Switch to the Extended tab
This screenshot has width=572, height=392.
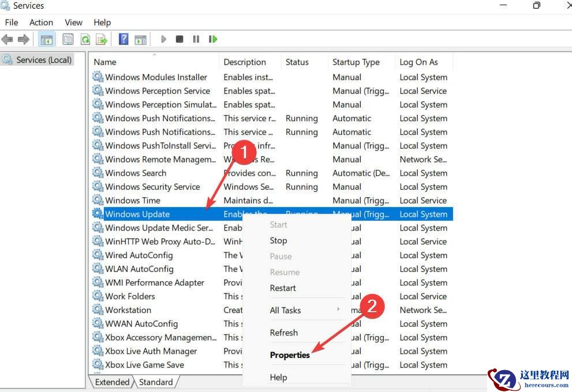pyautogui.click(x=111, y=382)
